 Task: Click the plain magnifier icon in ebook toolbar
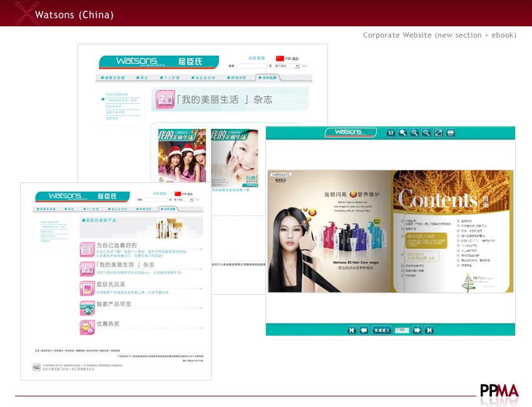click(402, 133)
